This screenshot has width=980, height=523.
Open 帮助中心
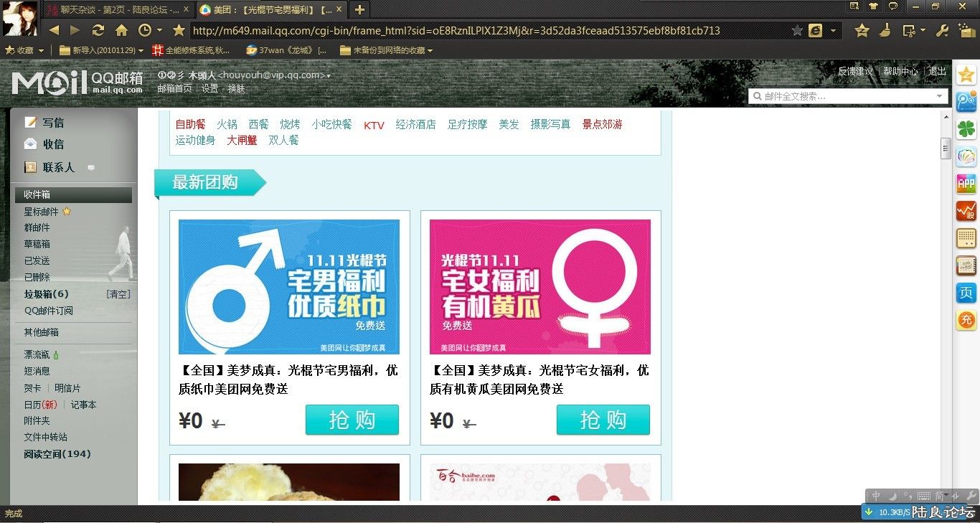(900, 71)
